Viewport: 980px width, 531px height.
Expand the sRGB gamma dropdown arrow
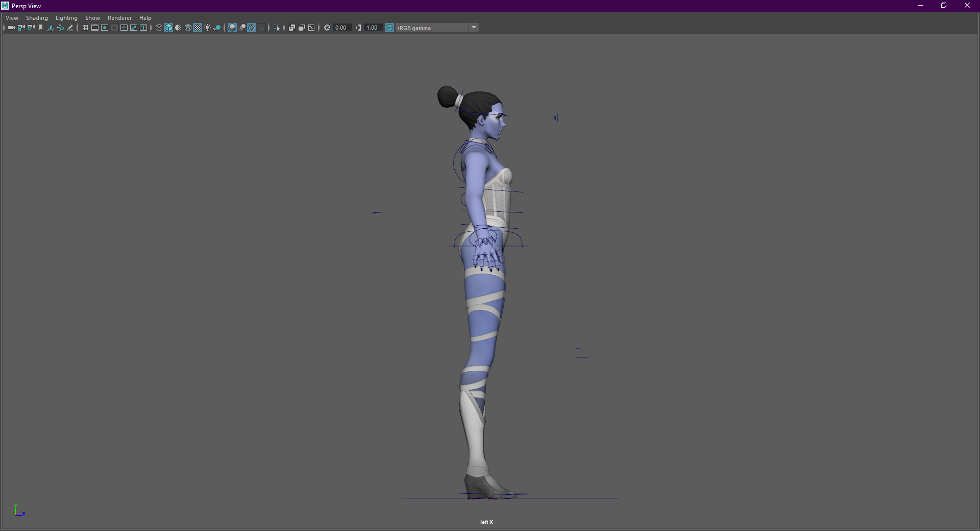[x=474, y=28]
